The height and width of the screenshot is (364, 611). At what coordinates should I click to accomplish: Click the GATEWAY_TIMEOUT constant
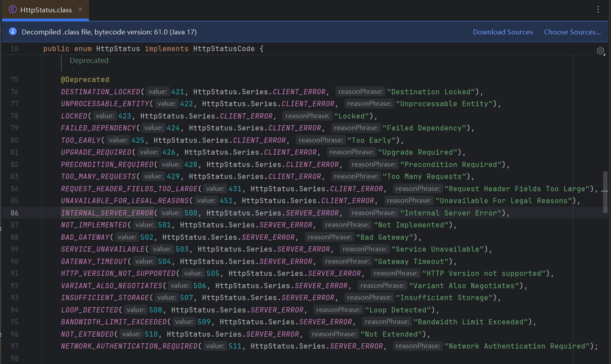click(94, 261)
